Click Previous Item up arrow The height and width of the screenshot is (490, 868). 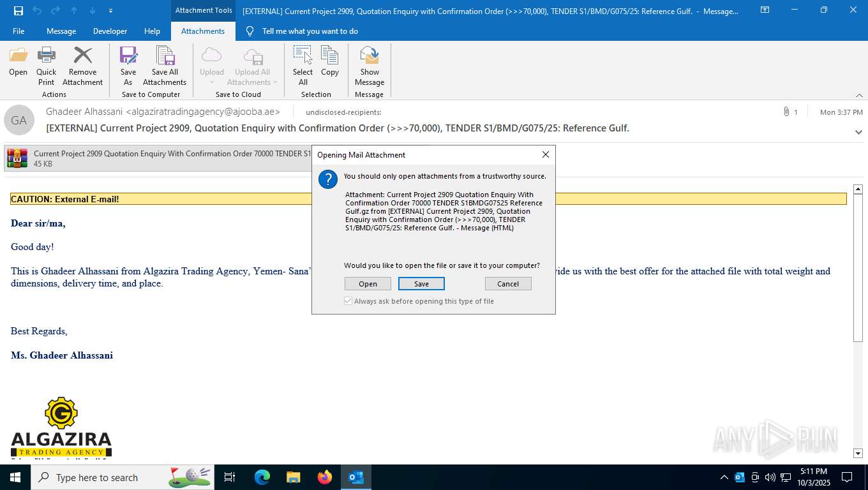point(74,11)
